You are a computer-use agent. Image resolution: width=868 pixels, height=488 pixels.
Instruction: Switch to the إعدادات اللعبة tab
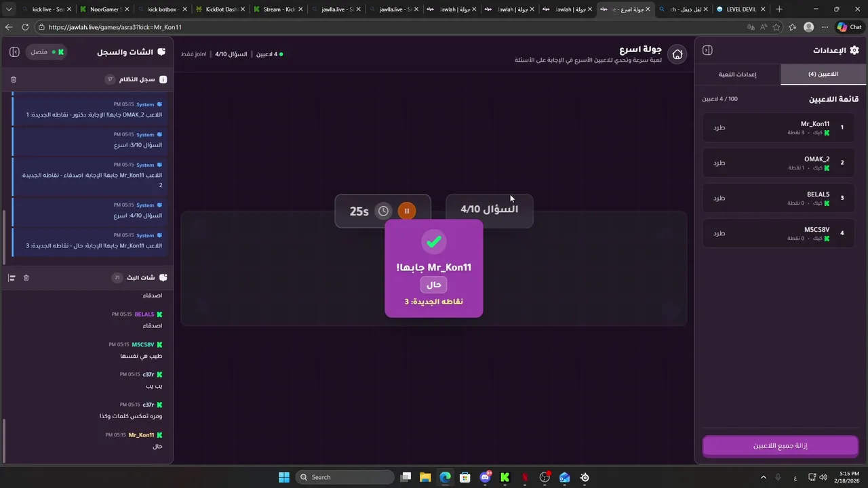pyautogui.click(x=738, y=75)
